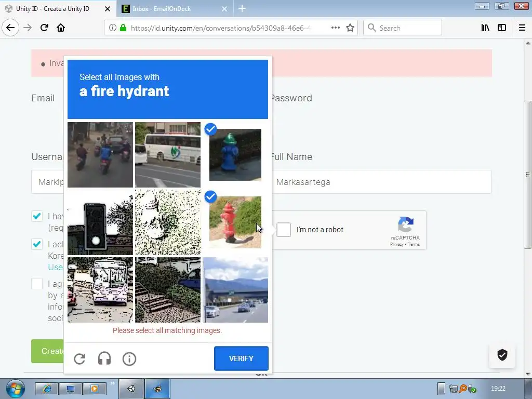Click the Username input field
This screenshot has width=532, height=399.
point(47,182)
